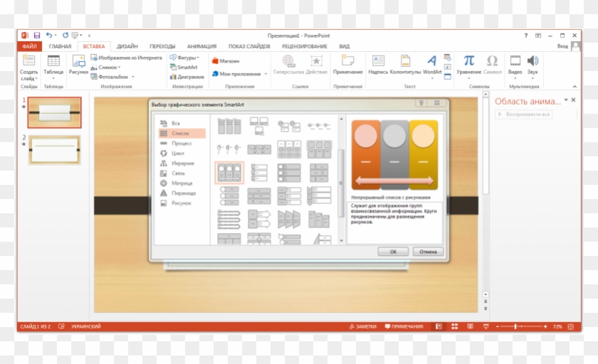Undo the last action
The image size is (598, 364).
point(49,35)
